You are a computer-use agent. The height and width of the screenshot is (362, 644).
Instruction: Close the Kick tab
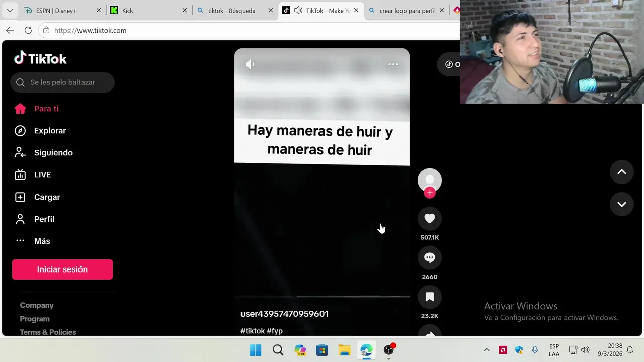click(x=185, y=10)
